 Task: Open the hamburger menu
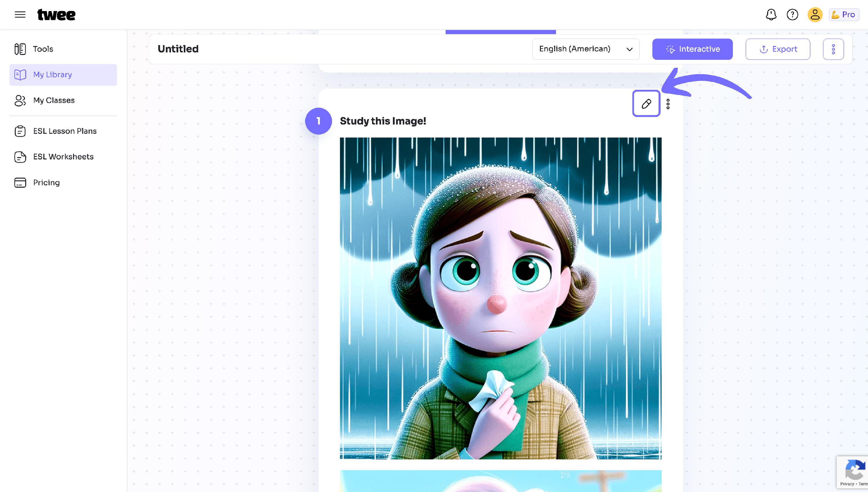[20, 14]
